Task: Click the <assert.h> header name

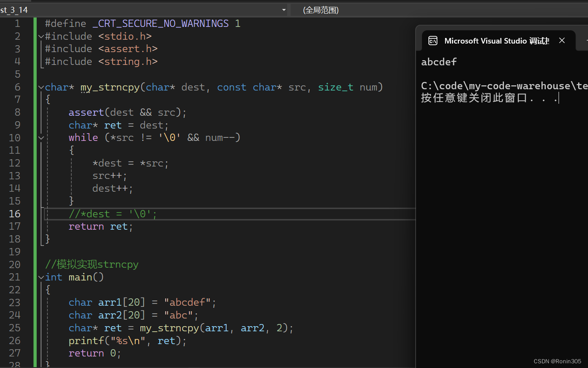Action: click(128, 49)
